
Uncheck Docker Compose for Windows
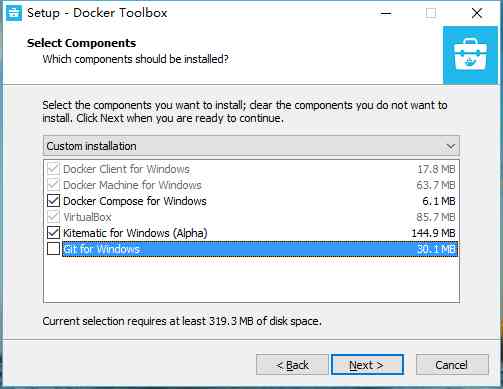53,201
